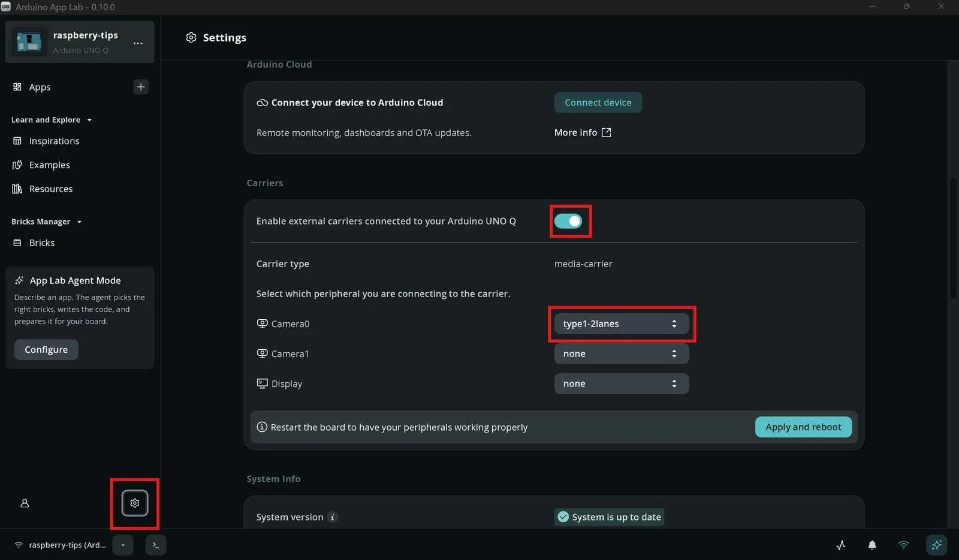This screenshot has width=959, height=560.
Task: Collapse the Learn and Explore section
Action: (52, 120)
